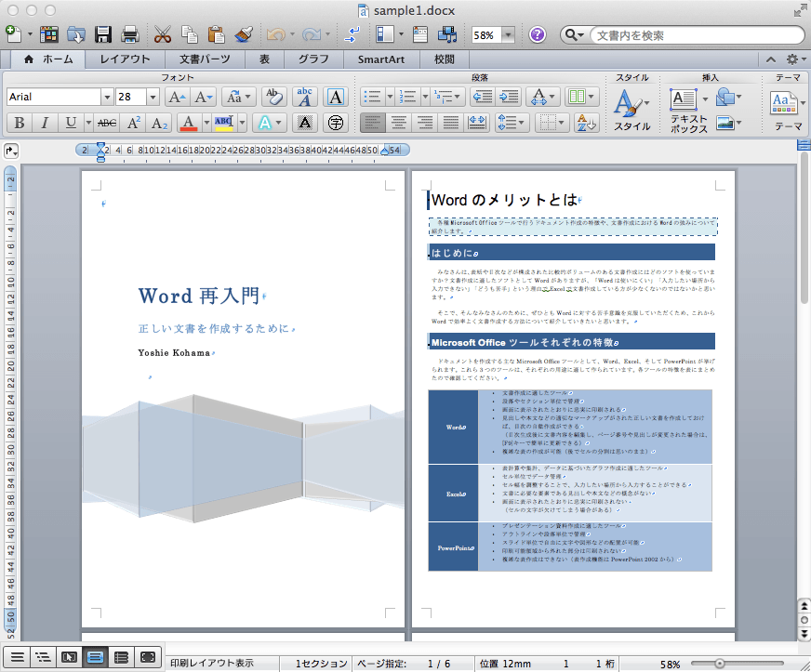Switch to Draft view button
Viewport: 811px width, 672px height.
tap(17, 657)
